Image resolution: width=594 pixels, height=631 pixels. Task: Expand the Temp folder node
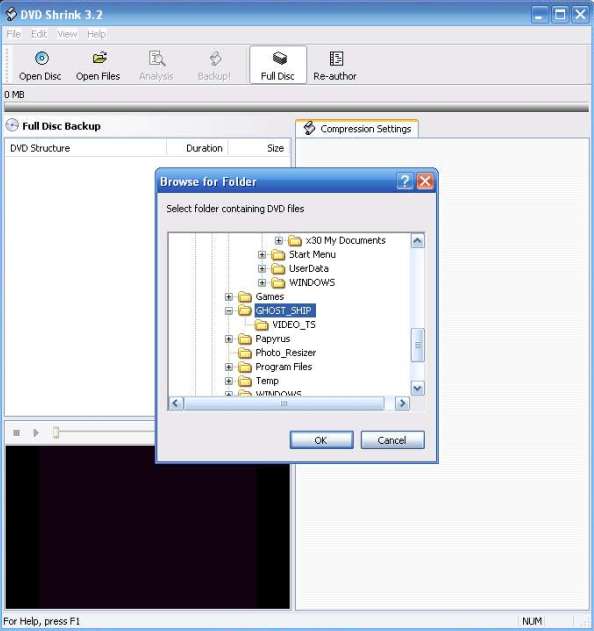pyautogui.click(x=229, y=381)
